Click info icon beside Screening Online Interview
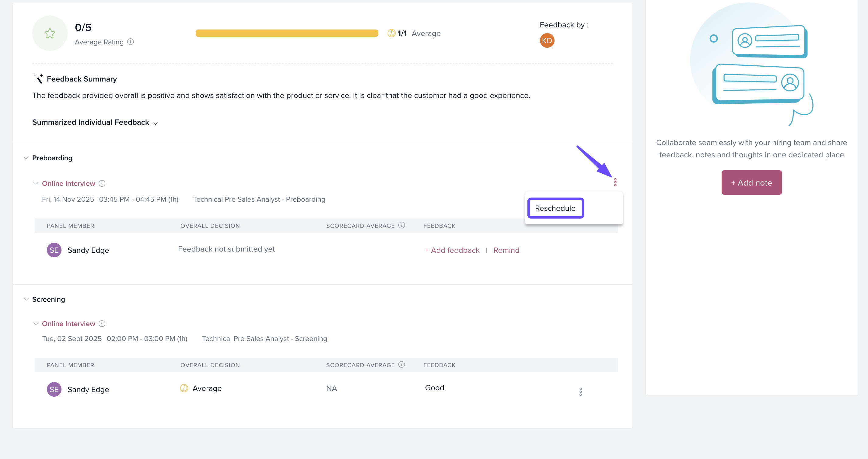868x459 pixels. point(102,324)
